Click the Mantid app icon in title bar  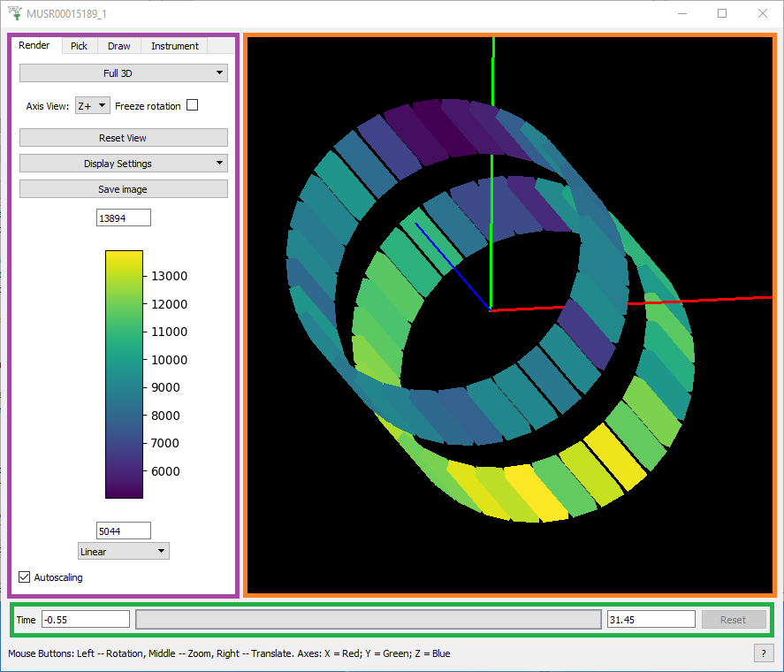coord(13,13)
